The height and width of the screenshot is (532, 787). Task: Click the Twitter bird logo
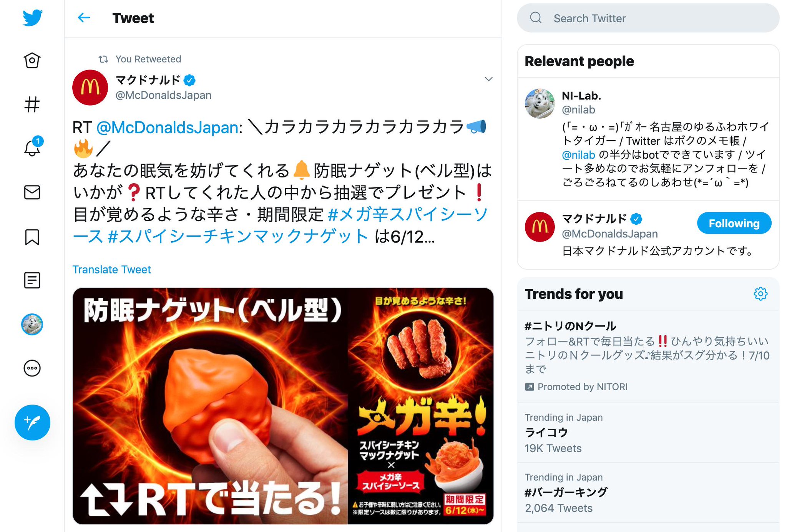32,18
